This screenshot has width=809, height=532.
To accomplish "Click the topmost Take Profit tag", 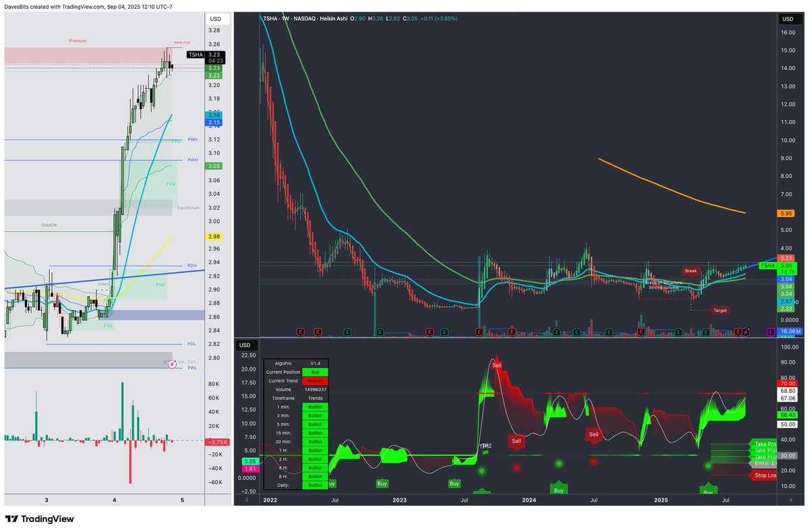I will pos(763,444).
